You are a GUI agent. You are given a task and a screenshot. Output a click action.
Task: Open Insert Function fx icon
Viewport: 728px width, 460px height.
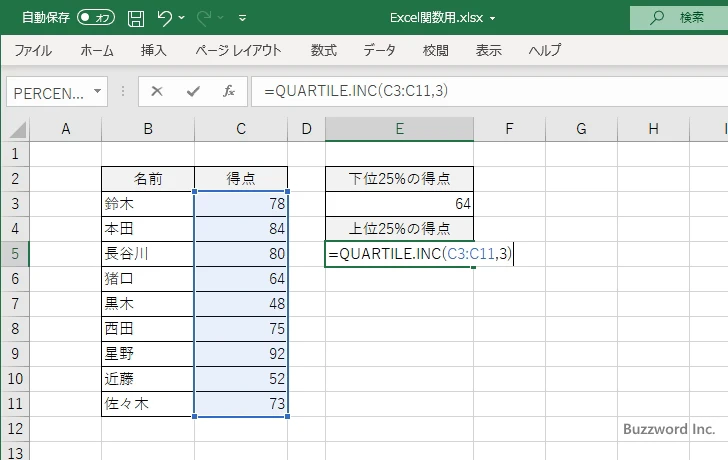coord(229,91)
